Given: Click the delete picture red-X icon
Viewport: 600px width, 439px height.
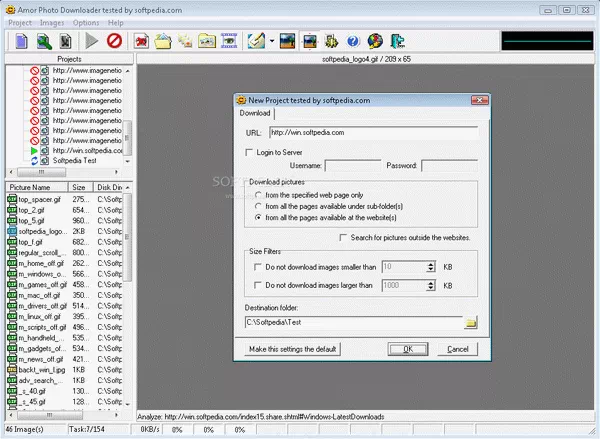Looking at the screenshot, I should [x=141, y=41].
